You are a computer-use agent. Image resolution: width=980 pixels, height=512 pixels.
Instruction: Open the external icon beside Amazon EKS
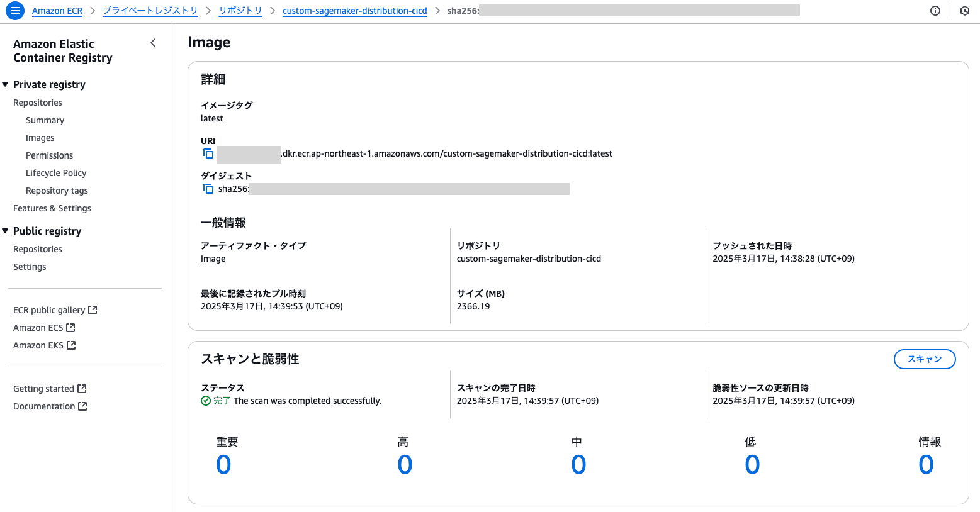(x=71, y=345)
